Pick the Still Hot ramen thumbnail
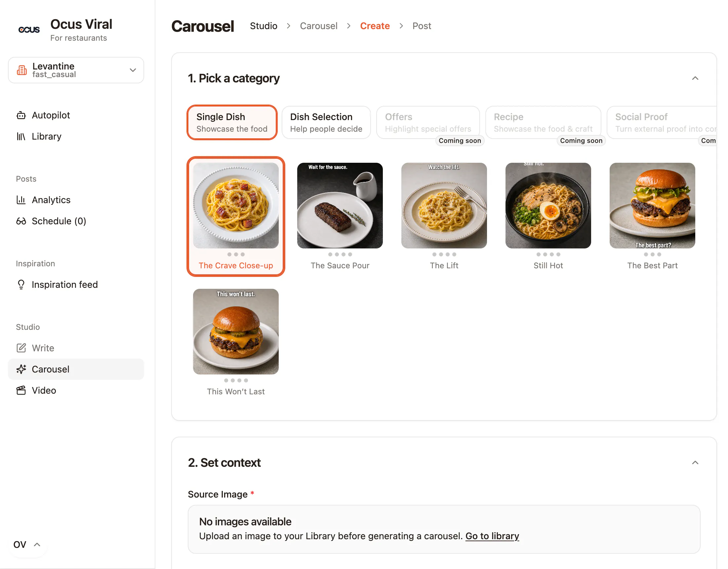Viewport: 728px width, 569px height. [548, 205]
